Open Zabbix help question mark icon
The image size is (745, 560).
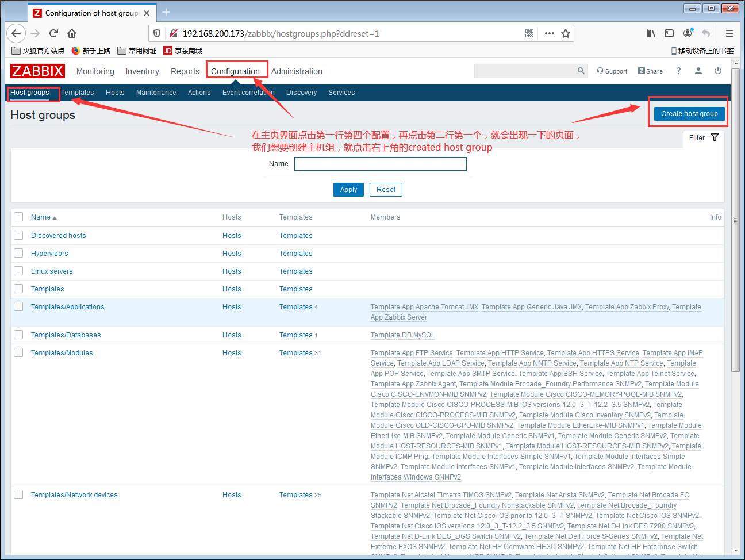tap(679, 71)
